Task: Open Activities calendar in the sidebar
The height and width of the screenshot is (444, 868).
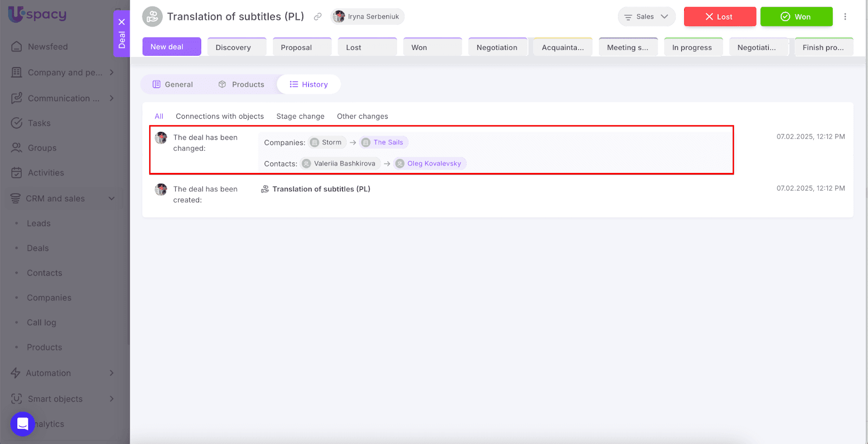Action: [46, 173]
